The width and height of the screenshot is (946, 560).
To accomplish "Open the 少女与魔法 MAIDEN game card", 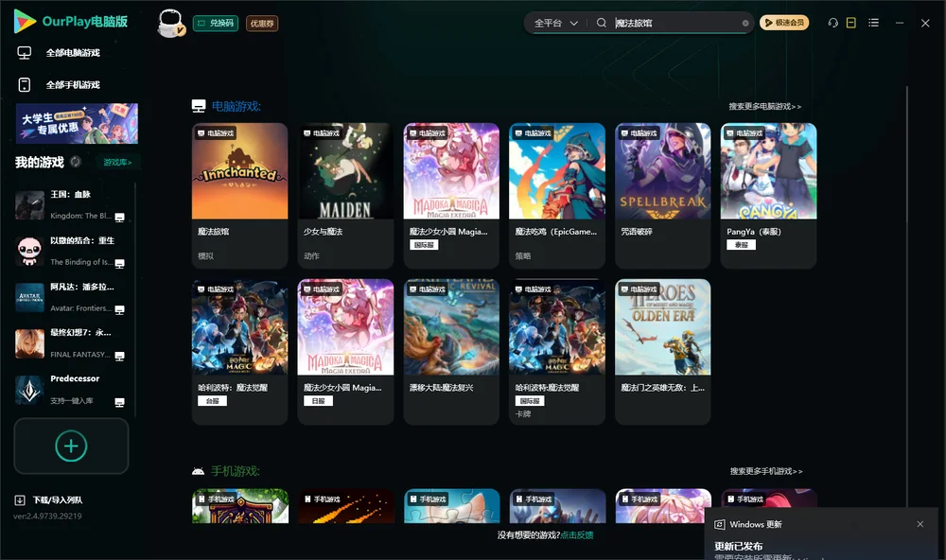I will tap(345, 196).
